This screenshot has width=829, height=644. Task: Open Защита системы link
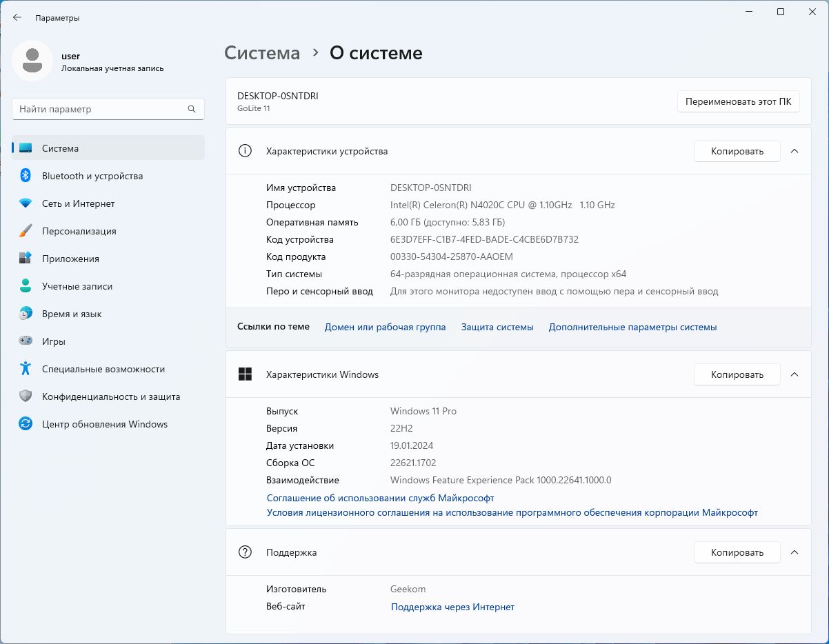pyautogui.click(x=497, y=327)
